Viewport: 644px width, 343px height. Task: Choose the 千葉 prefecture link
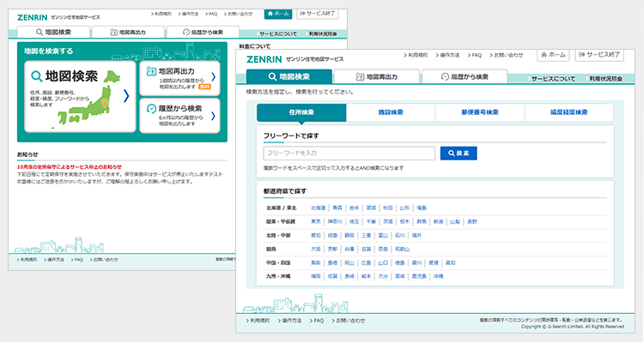pyautogui.click(x=371, y=221)
